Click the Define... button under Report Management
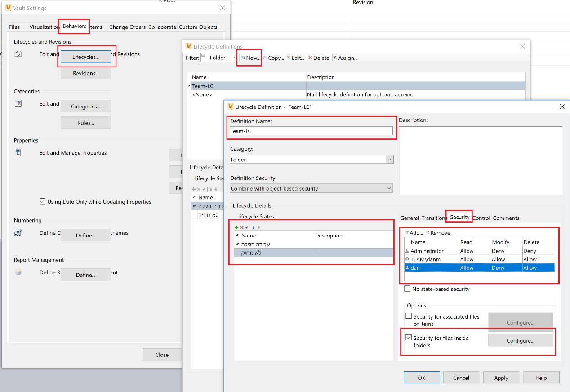Viewport: 570px width, 392px height. [86, 275]
